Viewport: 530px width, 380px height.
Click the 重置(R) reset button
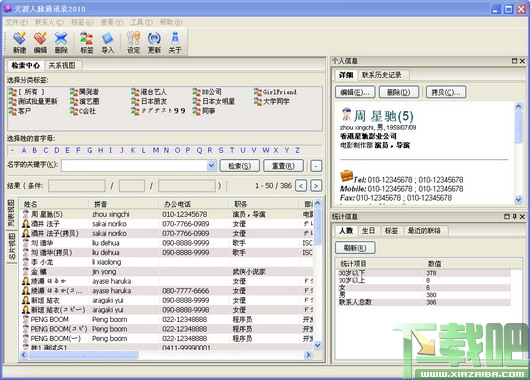(283, 166)
